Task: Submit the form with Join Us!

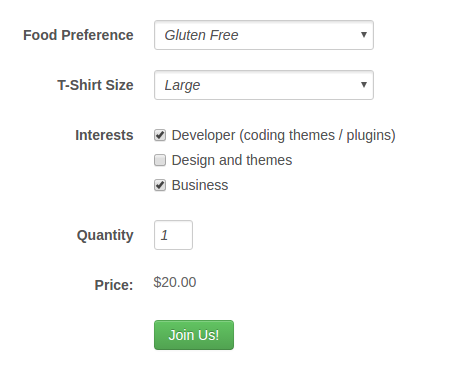Action: point(194,335)
